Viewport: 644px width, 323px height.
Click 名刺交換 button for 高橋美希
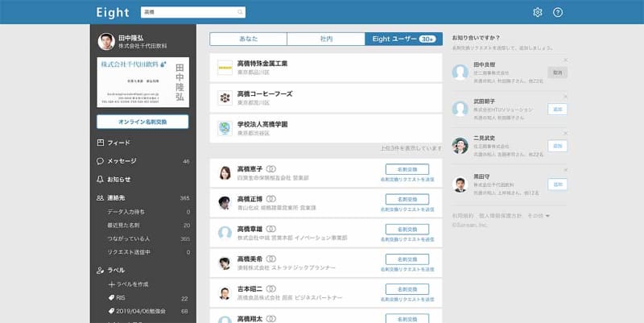pos(407,259)
